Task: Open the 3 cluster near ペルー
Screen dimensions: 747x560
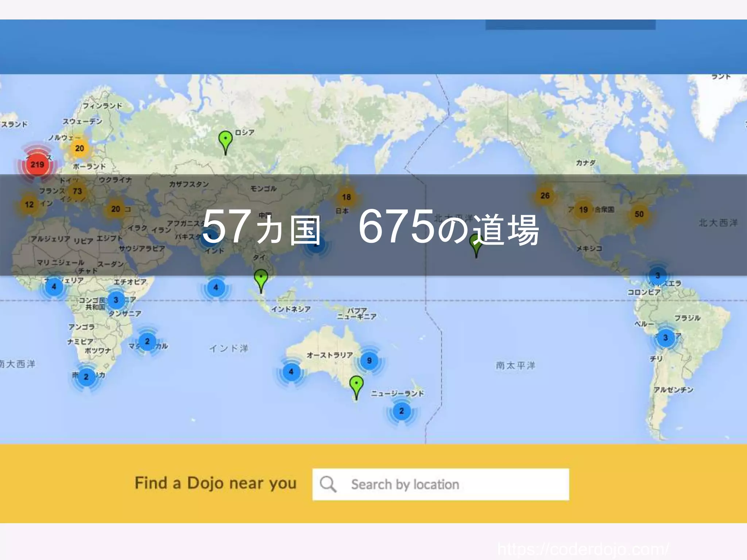Action: coord(665,338)
